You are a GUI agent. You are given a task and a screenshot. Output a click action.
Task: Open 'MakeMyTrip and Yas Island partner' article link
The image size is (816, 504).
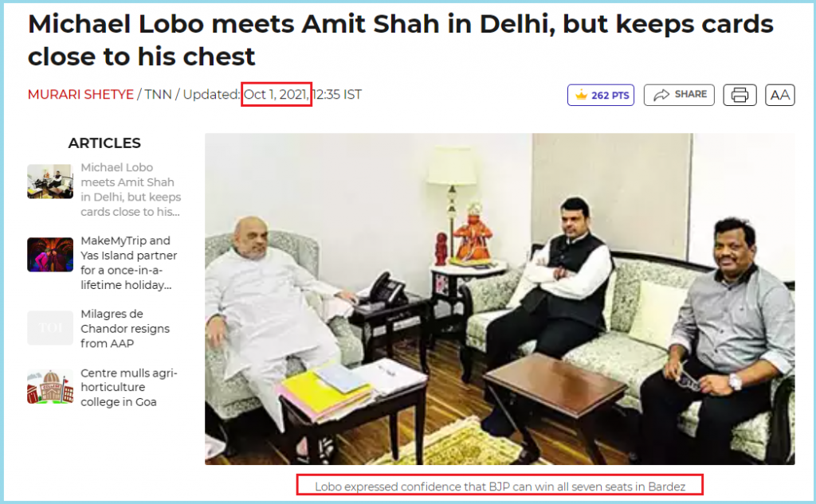coord(128,263)
